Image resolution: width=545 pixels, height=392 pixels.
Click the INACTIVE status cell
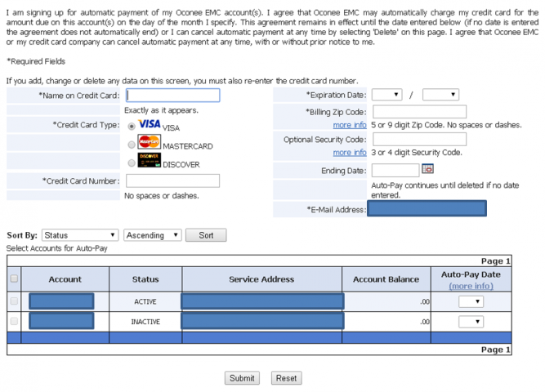coord(145,322)
